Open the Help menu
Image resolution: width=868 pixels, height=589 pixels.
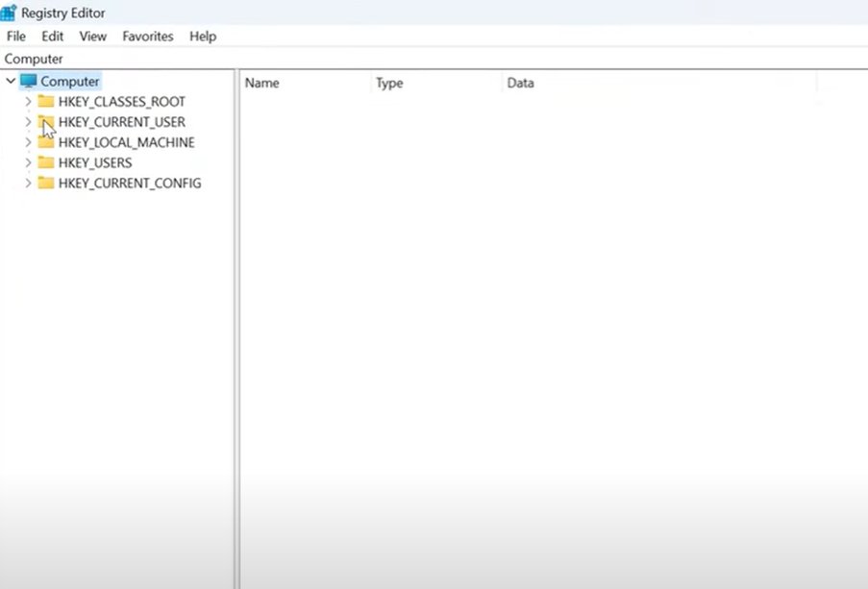point(202,36)
